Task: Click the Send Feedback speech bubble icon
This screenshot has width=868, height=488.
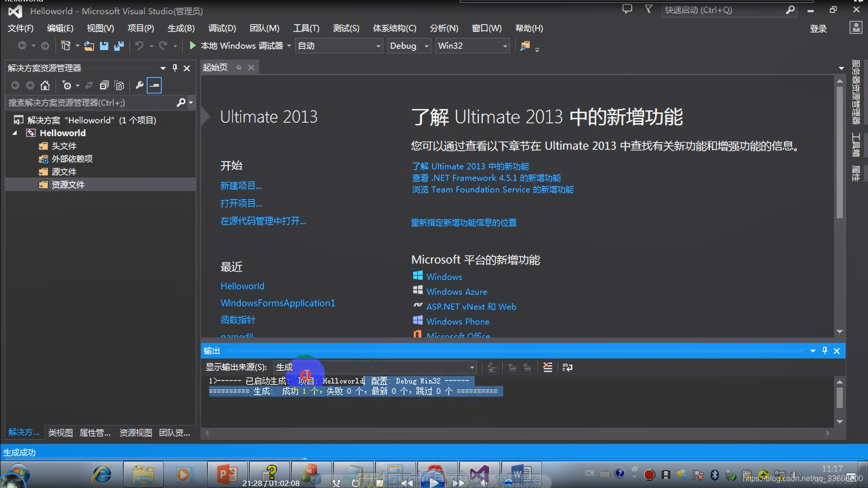Action: [x=627, y=9]
